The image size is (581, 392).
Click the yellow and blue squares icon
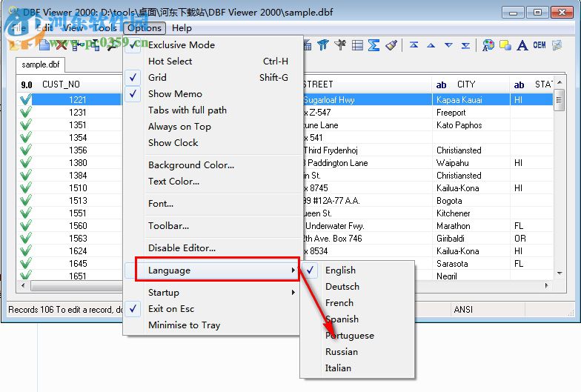[x=505, y=45]
